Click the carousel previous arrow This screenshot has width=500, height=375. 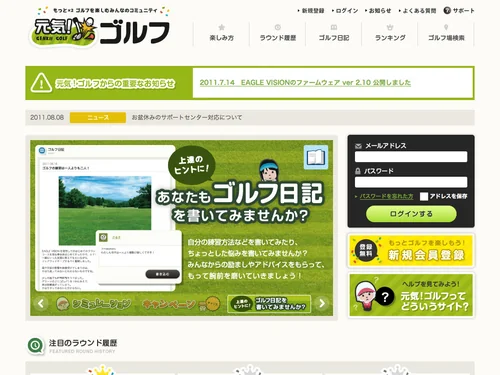41,303
